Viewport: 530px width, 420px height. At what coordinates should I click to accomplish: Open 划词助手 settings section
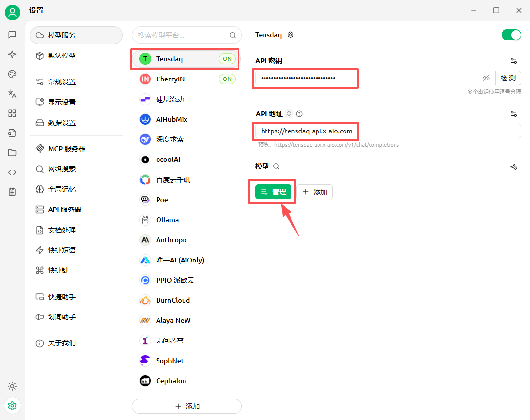76,317
